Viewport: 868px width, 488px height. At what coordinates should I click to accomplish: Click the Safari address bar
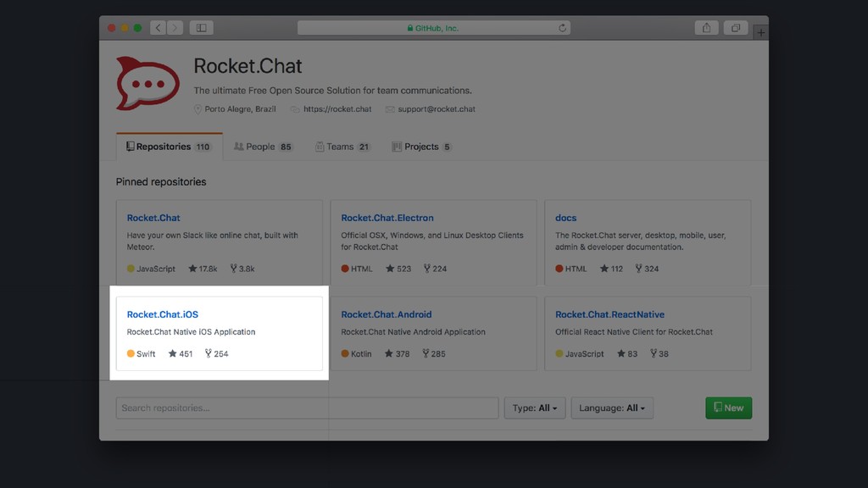pos(434,28)
